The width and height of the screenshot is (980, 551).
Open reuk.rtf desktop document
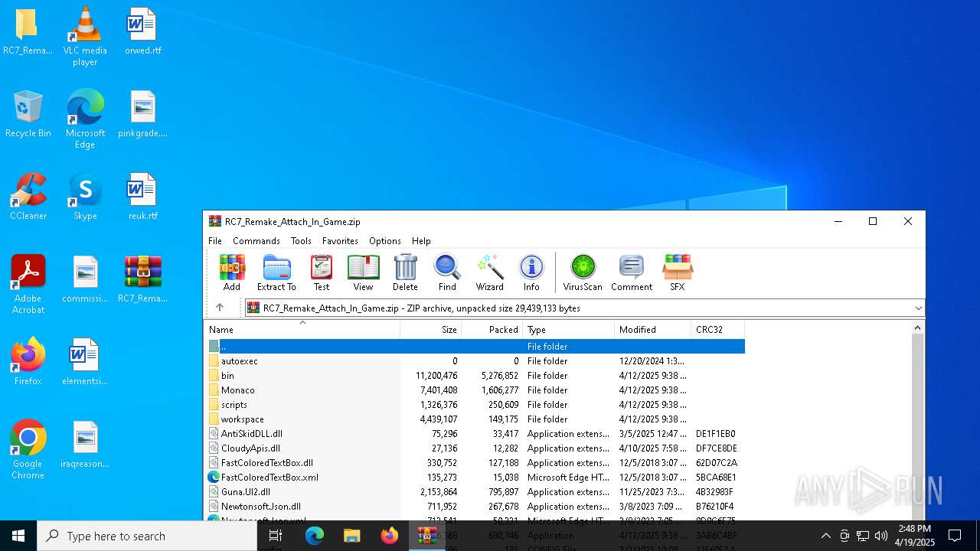142,197
